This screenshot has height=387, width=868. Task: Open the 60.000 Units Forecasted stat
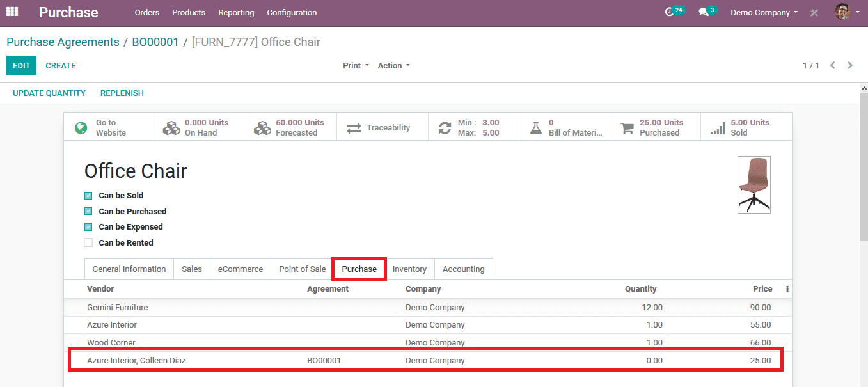pos(291,127)
